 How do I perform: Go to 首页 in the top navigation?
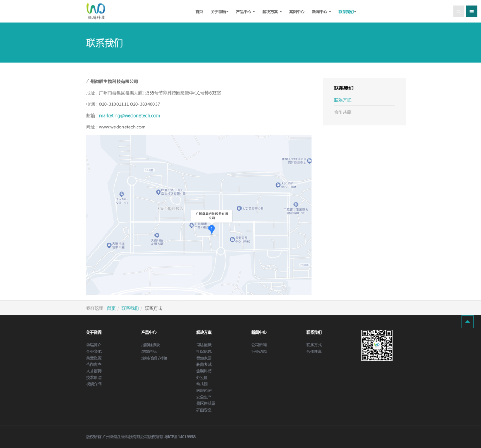[199, 12]
